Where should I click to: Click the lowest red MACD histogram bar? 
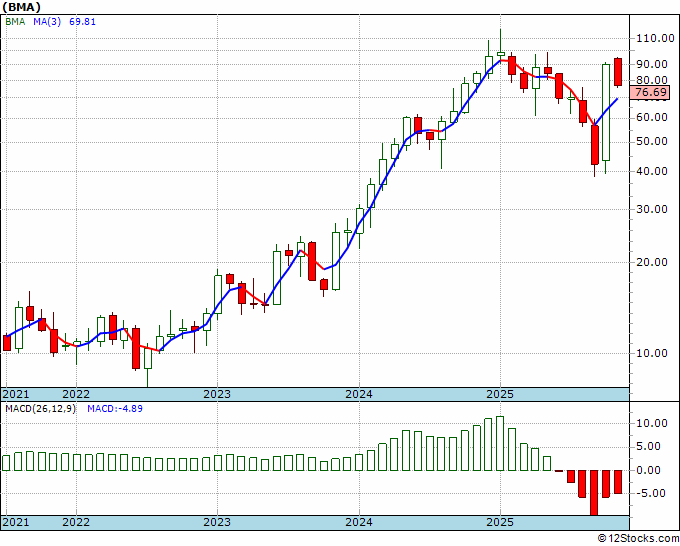pos(595,493)
